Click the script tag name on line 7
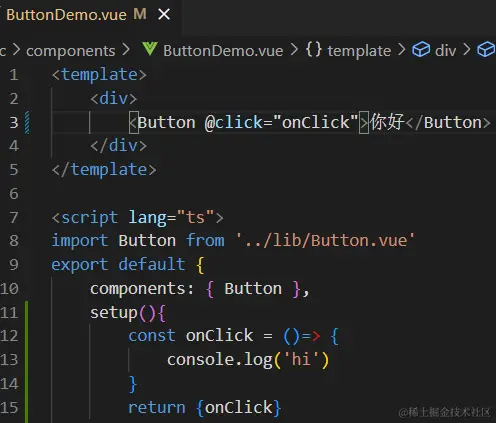496x423 pixels. tap(90, 218)
